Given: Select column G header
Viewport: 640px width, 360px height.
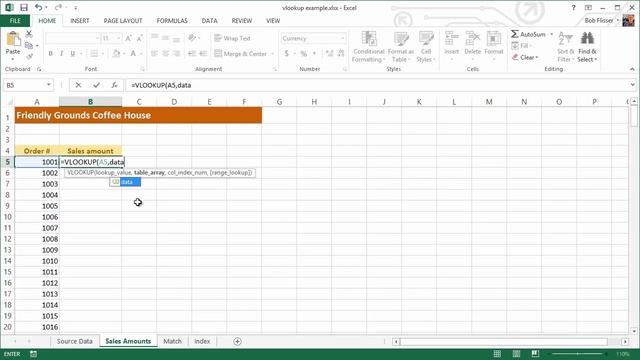Looking at the screenshot, I should coord(279,102).
